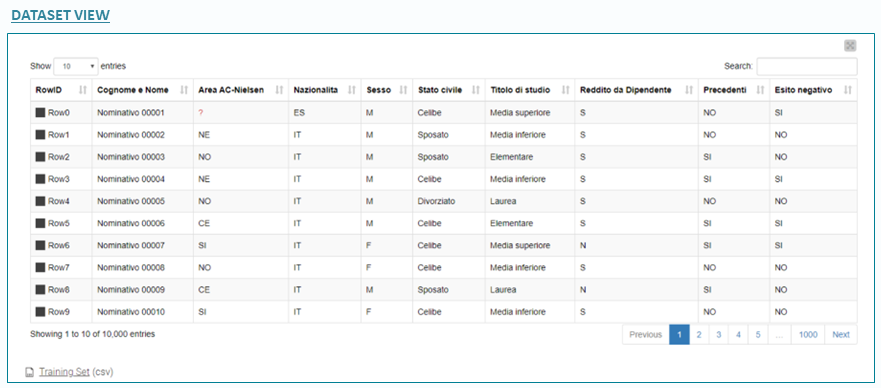Click the Reddito da Dipendente header text
Viewport: 881px width, 388px height.
click(x=626, y=90)
